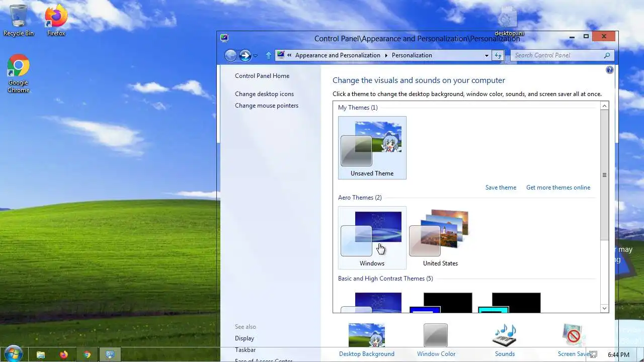
Task: Open the Recycle Bin desktop icon
Action: (19, 20)
